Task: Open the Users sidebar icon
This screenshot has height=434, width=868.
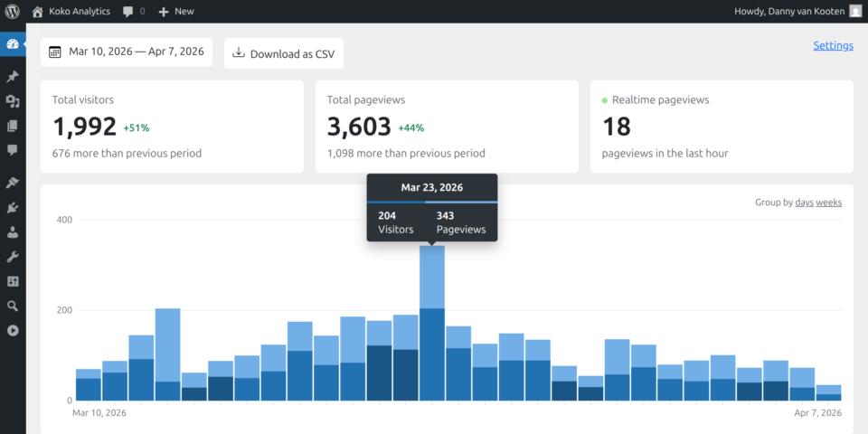Action: tap(13, 232)
